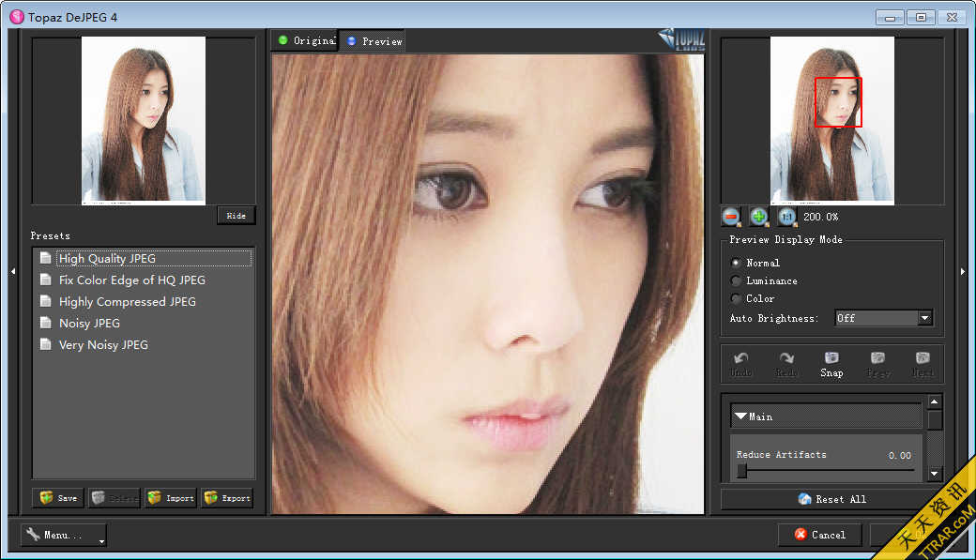The width and height of the screenshot is (976, 560).
Task: Import a preset file
Action: [170, 498]
